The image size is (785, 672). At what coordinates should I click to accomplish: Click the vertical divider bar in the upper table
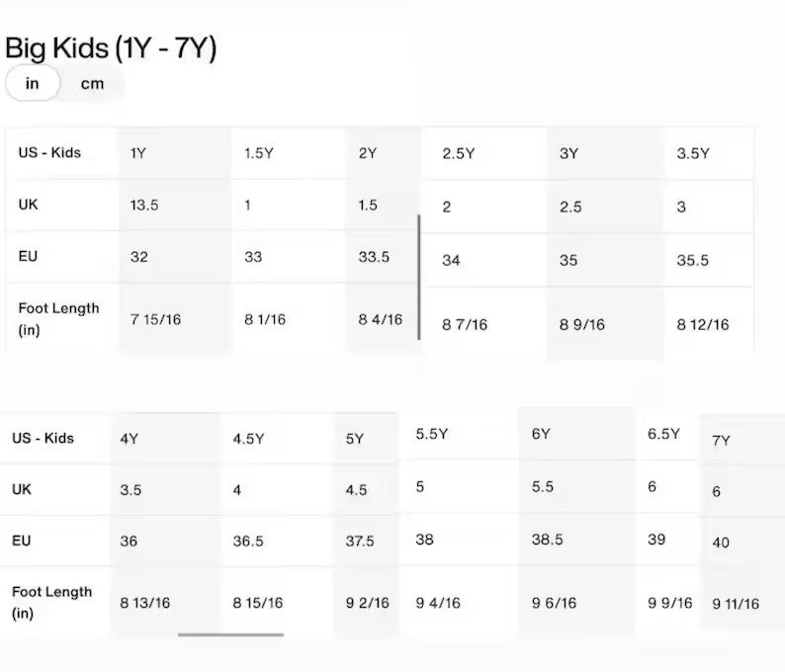[419, 277]
